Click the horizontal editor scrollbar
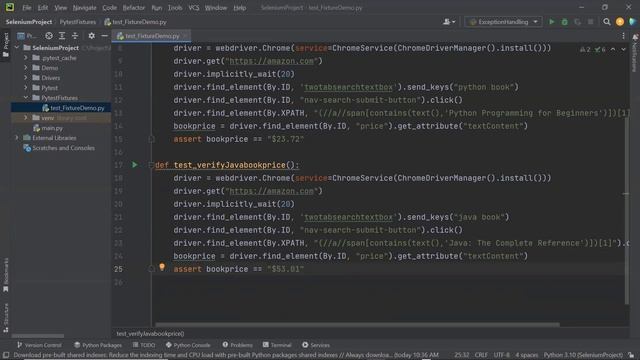 (357, 325)
